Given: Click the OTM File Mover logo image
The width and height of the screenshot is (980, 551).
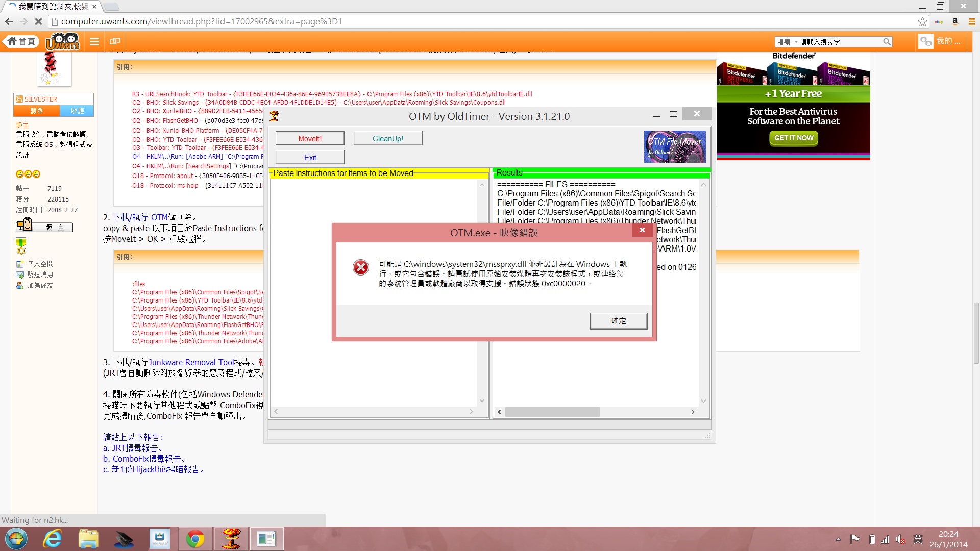Looking at the screenshot, I should [675, 146].
